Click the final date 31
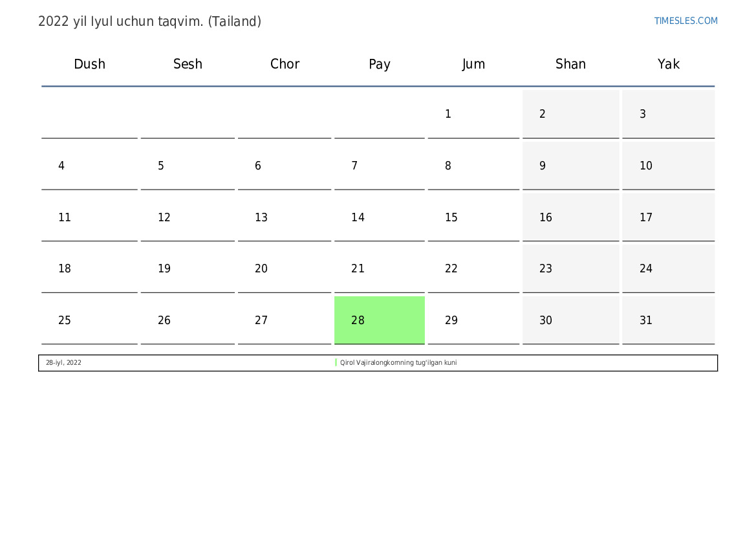756x535 pixels. point(668,320)
